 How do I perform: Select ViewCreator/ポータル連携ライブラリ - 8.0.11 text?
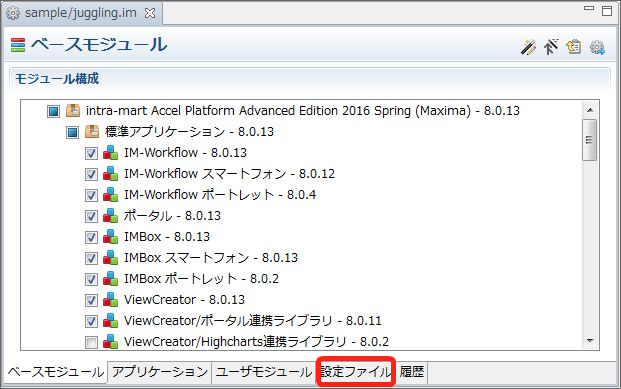[x=253, y=320]
